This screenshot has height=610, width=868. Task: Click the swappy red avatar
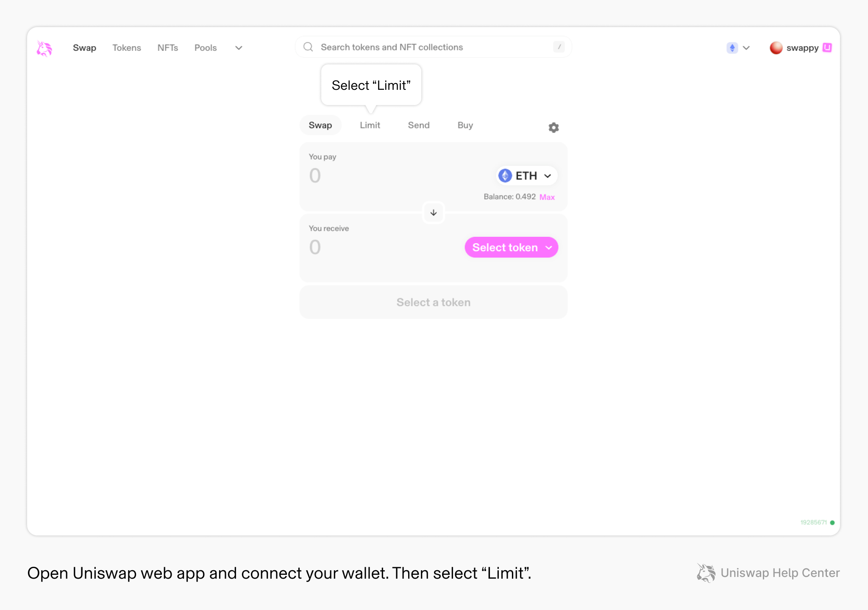tap(776, 48)
